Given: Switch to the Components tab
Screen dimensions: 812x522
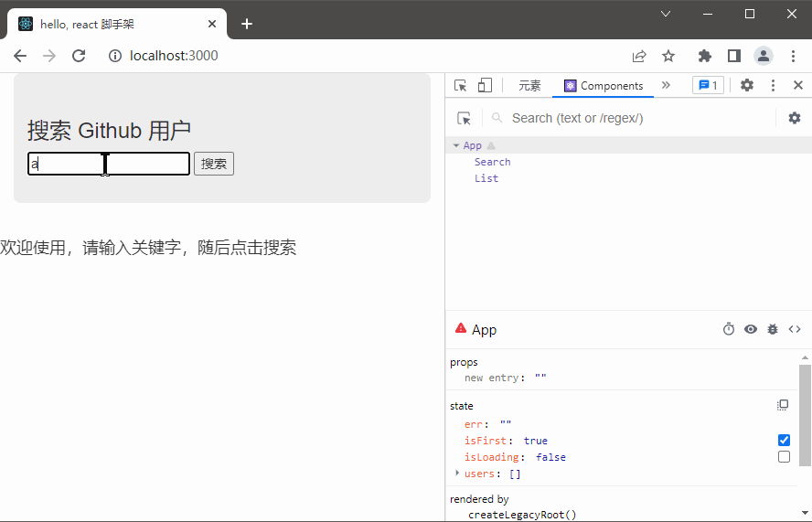Looking at the screenshot, I should click(604, 86).
